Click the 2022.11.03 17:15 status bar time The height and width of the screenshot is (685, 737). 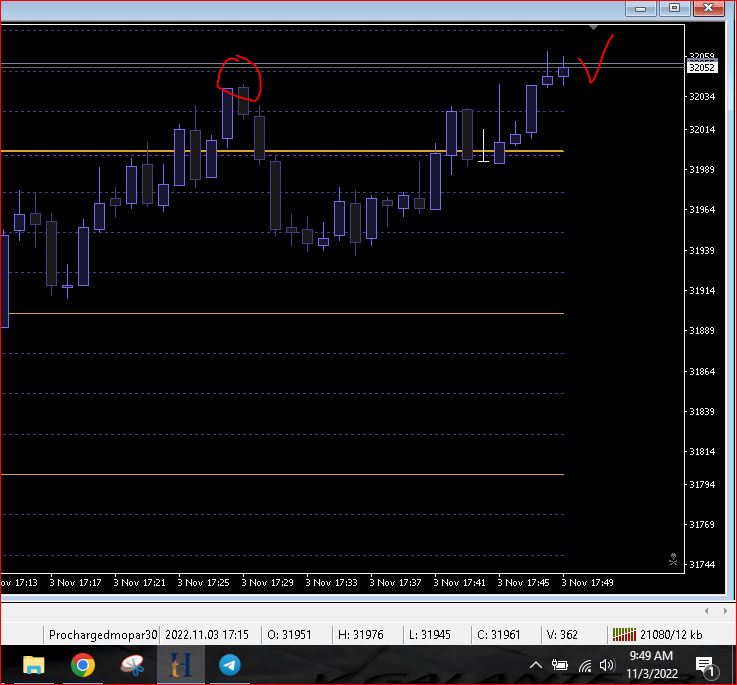tap(207, 635)
